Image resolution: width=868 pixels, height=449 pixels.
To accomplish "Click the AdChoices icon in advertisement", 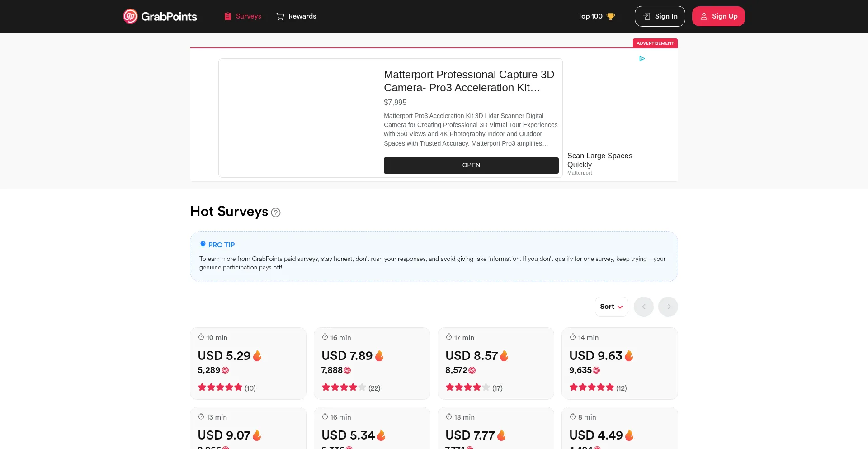I will [x=642, y=59].
